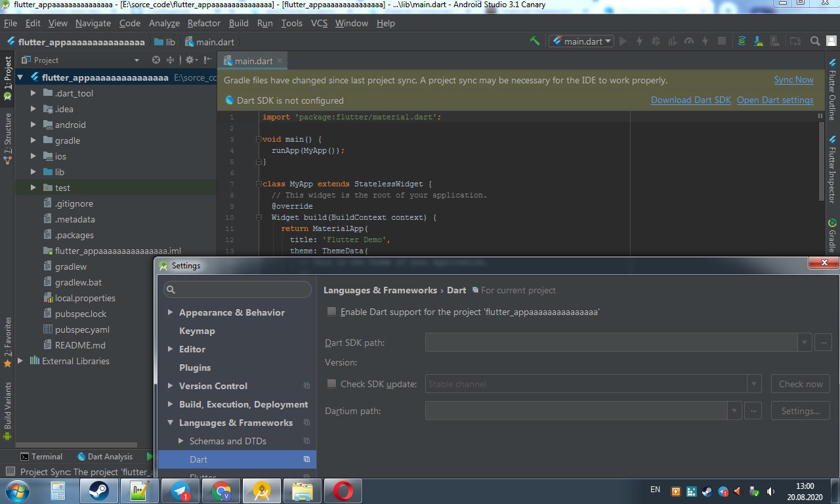The height and width of the screenshot is (504, 840).
Task: Click the Check now button
Action: click(801, 384)
